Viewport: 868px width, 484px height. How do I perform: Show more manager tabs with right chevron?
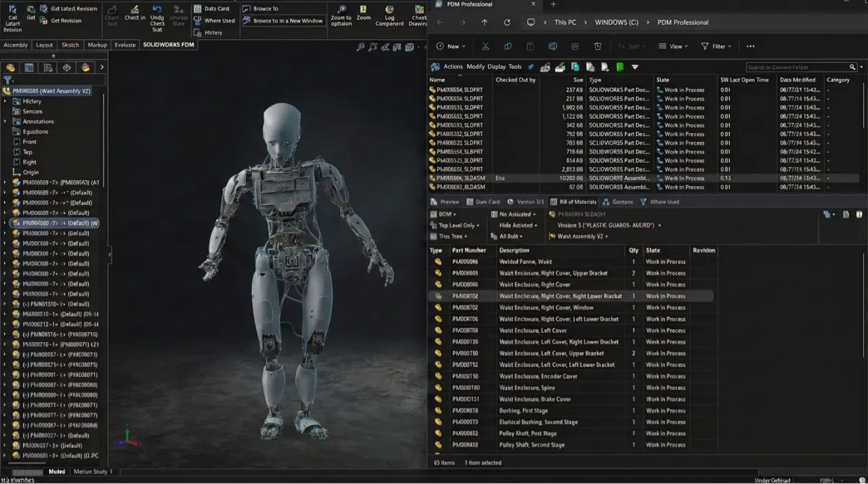pyautogui.click(x=102, y=67)
